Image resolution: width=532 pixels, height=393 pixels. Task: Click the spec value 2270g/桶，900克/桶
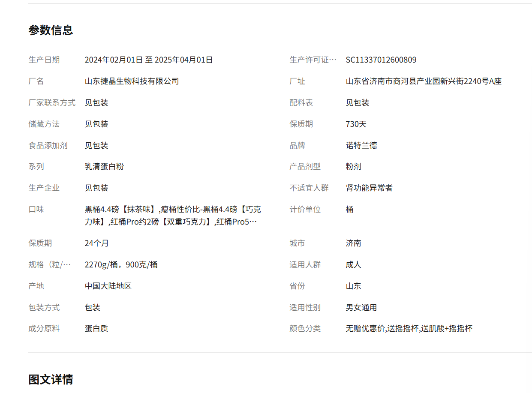pos(121,265)
